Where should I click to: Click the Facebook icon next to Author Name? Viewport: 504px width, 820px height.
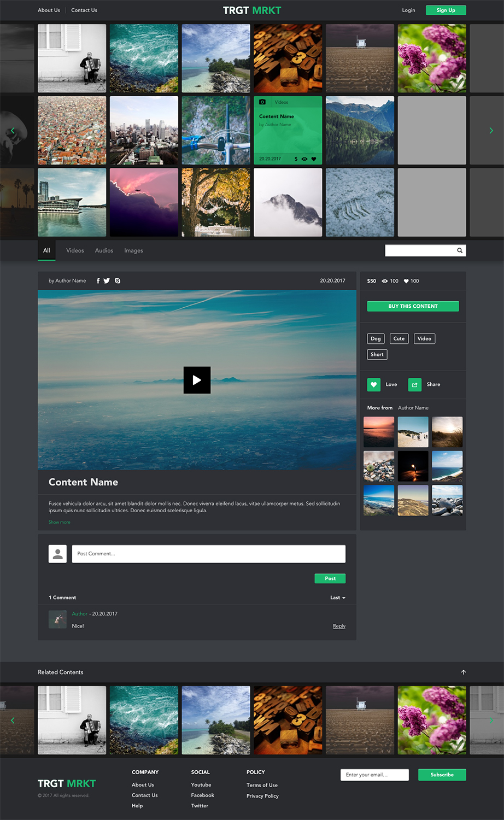point(98,280)
